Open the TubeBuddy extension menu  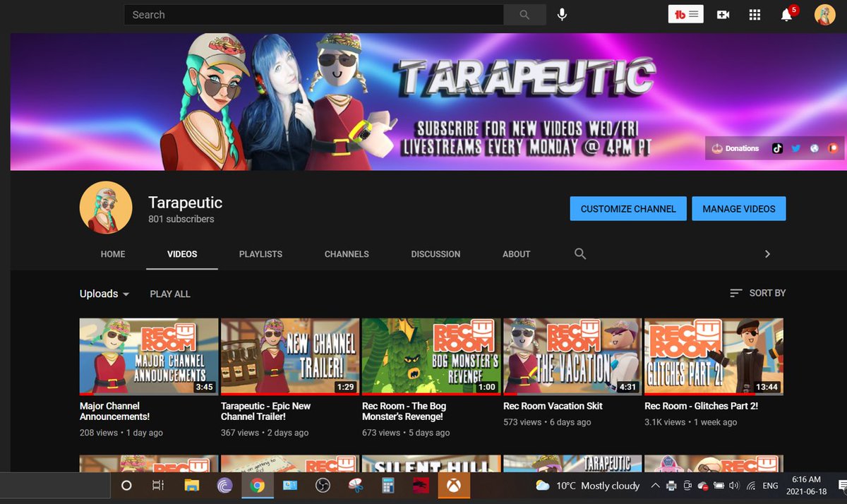coord(686,14)
